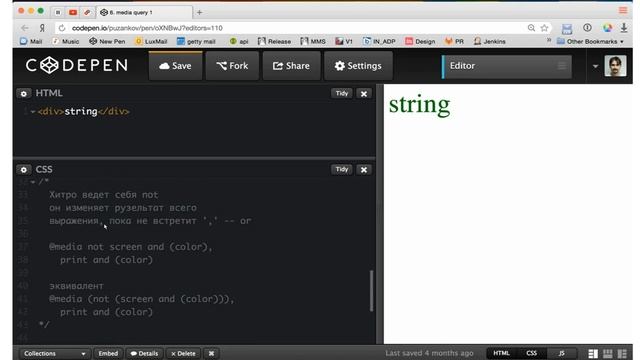Toggle the HTML editor visibility
The width and height of the screenshot is (640, 360).
[x=501, y=353]
